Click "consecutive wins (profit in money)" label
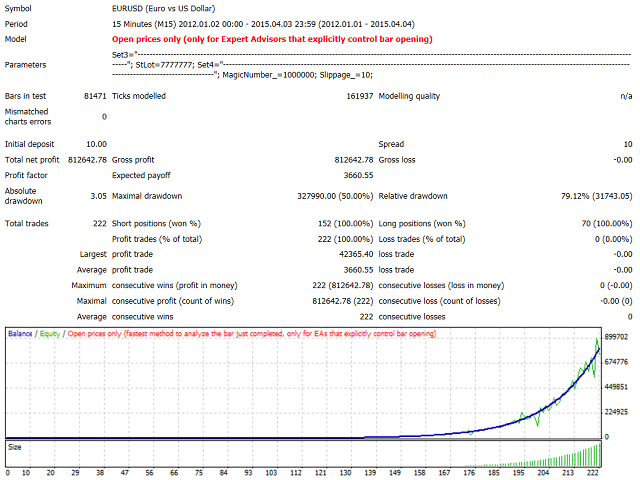Screen dimensions: 640x480 tap(175, 286)
